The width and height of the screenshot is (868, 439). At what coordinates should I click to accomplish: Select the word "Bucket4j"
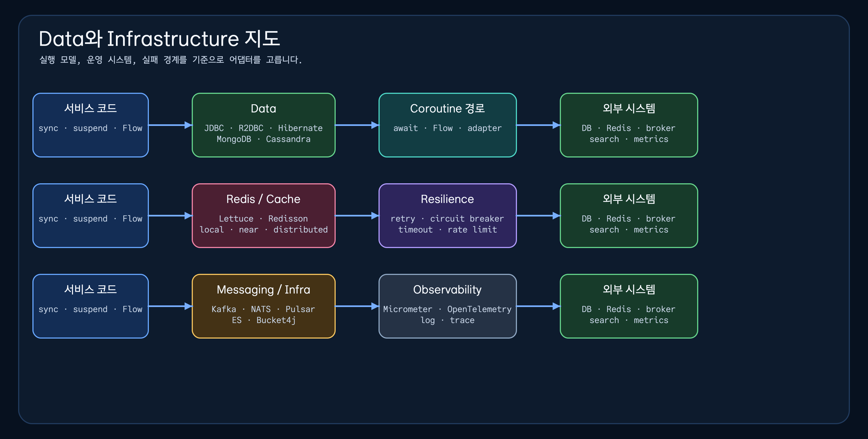pos(276,320)
